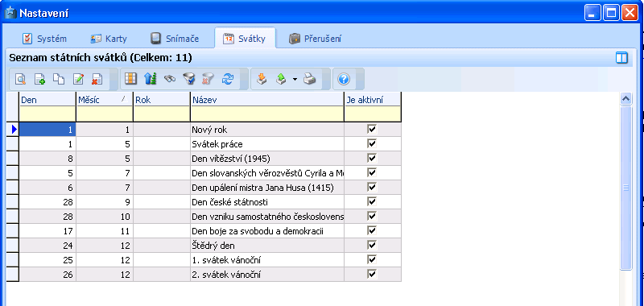Open the blue help question icon
The width and height of the screenshot is (644, 306).
tap(344, 79)
